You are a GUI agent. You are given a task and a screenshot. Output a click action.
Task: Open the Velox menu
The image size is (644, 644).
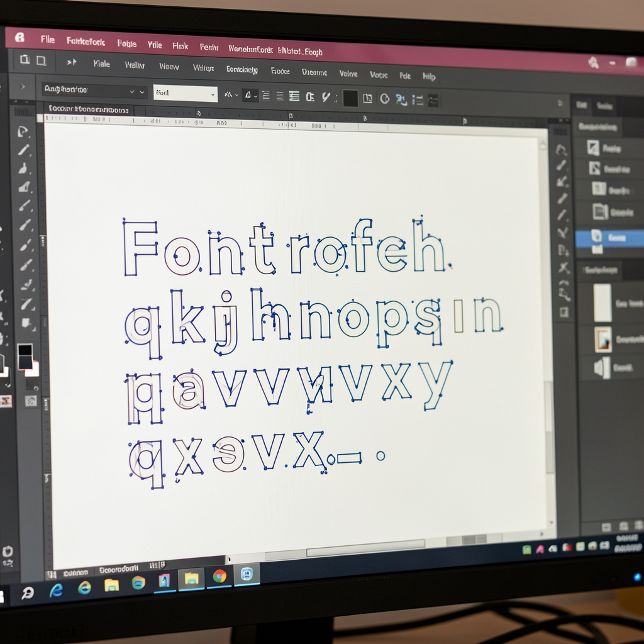coord(348,74)
